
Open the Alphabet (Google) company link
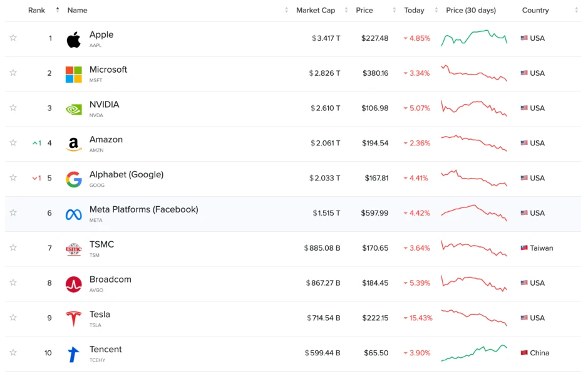click(126, 174)
